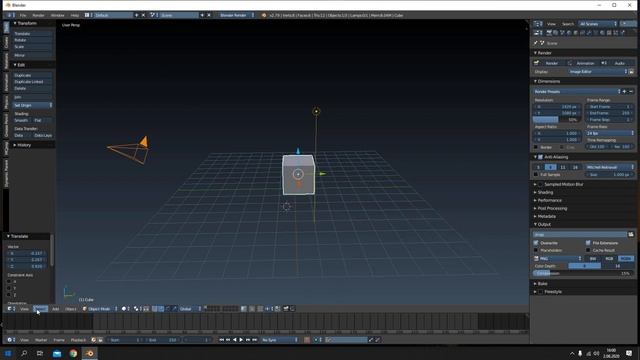The width and height of the screenshot is (640, 360).
Task: Enable the Placeholders checkbox
Action: tap(536, 250)
